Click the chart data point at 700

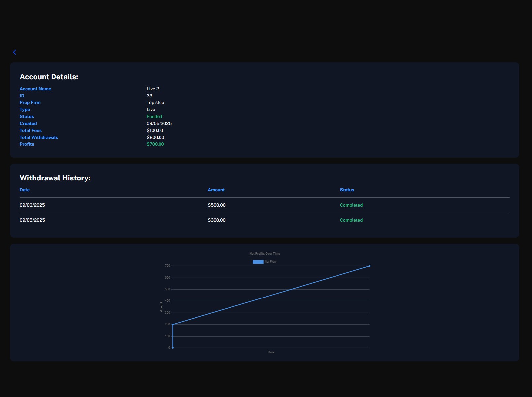(x=369, y=266)
